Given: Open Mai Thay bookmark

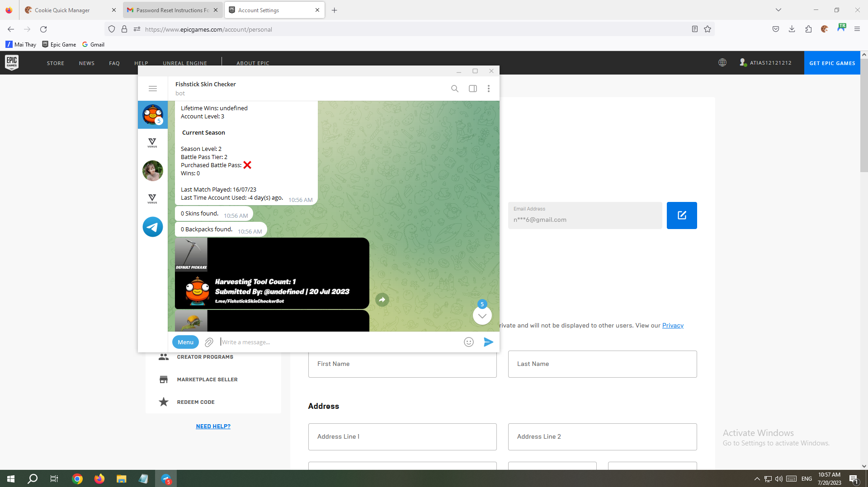Looking at the screenshot, I should click(21, 44).
